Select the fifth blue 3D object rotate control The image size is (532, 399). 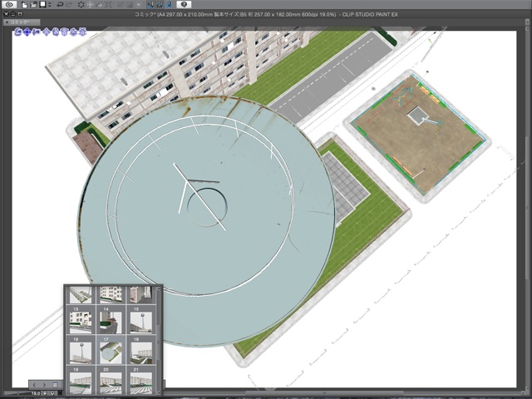click(x=56, y=32)
